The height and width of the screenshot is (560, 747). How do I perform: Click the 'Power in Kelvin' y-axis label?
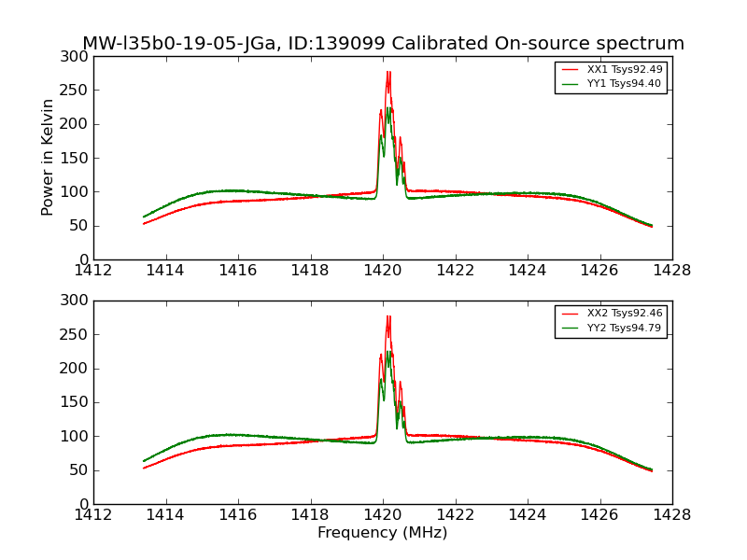(x=47, y=158)
